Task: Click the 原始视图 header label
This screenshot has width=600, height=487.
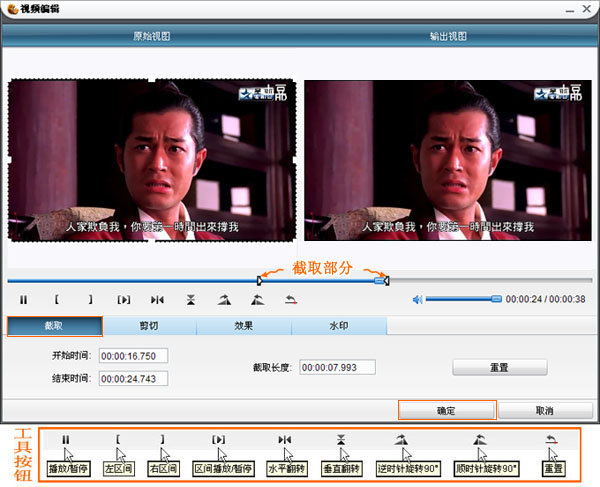Action: tap(152, 36)
